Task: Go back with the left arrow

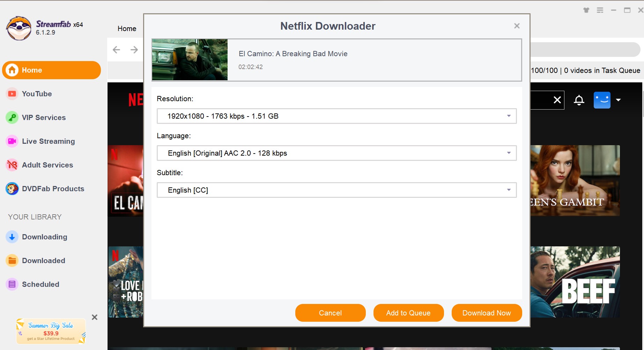Action: [117, 50]
